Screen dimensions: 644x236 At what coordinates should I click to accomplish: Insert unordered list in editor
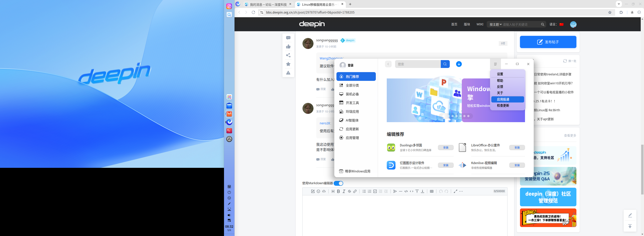pos(364,191)
